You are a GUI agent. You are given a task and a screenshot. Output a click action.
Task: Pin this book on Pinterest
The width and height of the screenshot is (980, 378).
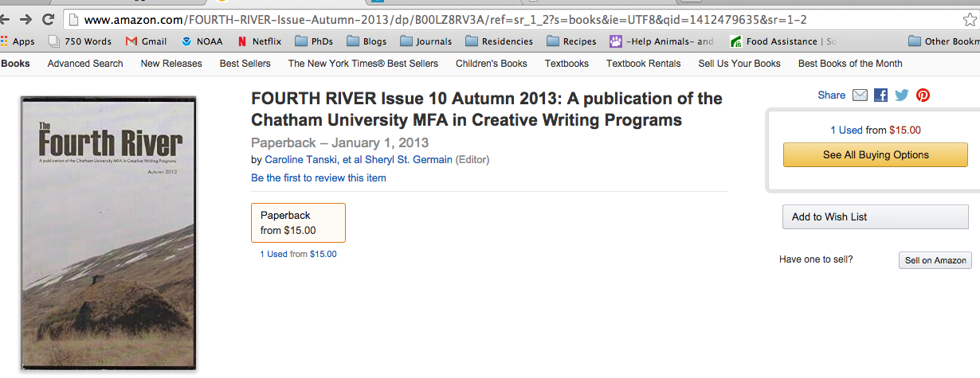(x=923, y=95)
